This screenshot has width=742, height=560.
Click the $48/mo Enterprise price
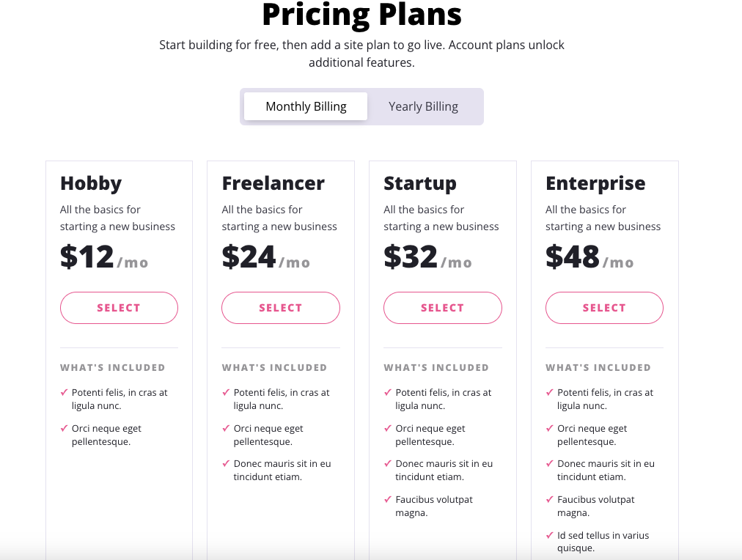[x=589, y=257]
